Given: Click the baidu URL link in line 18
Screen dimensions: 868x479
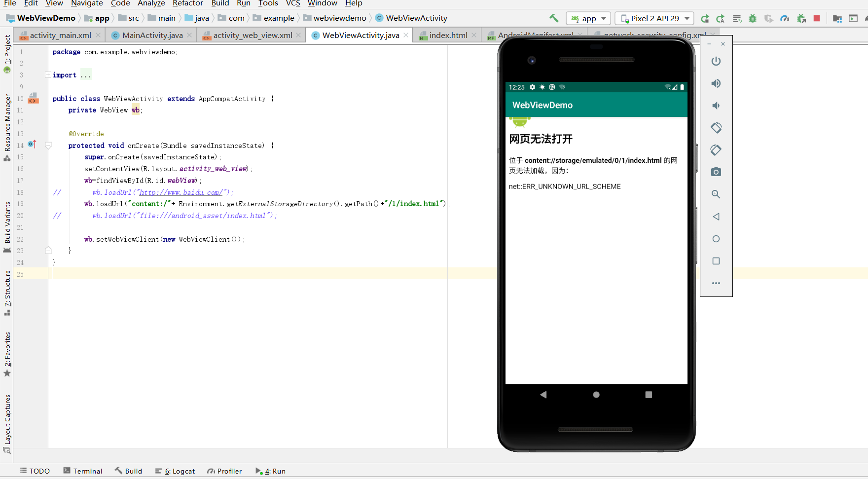Looking at the screenshot, I should click(182, 192).
